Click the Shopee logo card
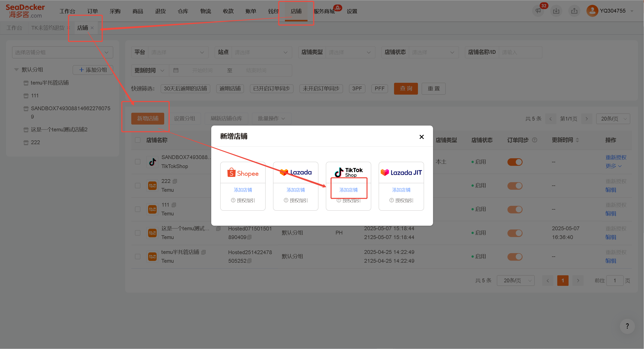 coord(243,173)
